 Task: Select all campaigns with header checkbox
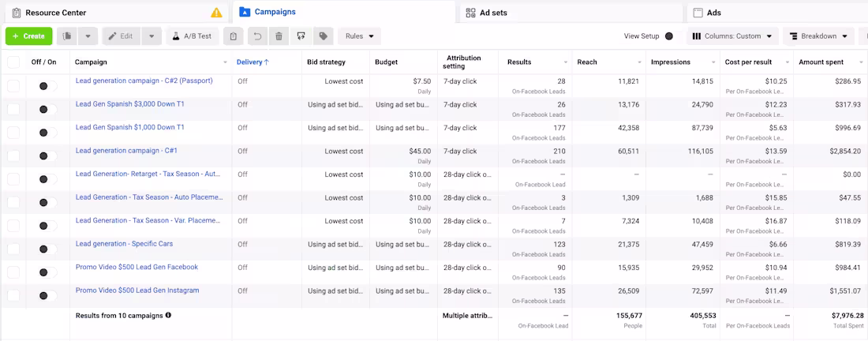pos(13,62)
